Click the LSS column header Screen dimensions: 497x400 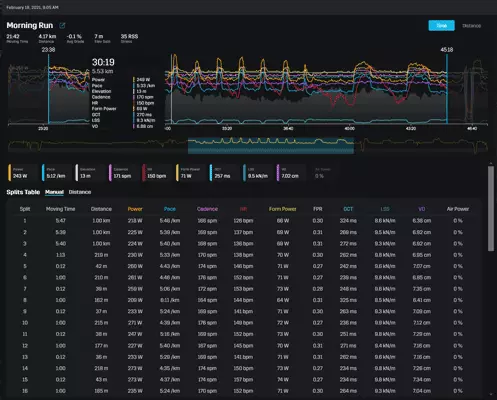[x=385, y=209]
